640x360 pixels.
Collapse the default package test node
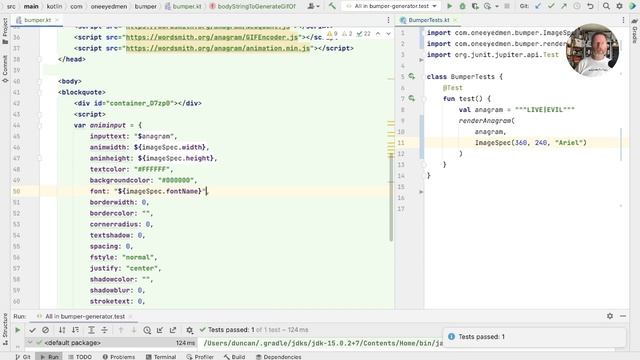(30, 342)
